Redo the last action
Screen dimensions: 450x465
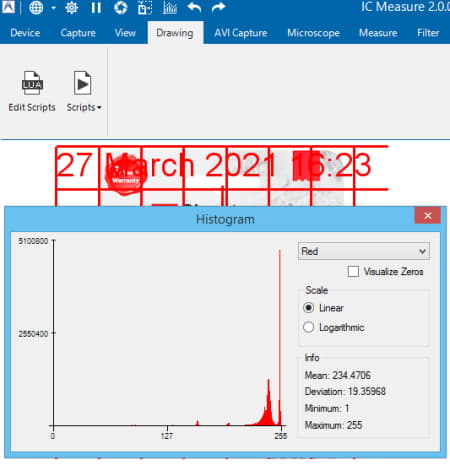[219, 7]
